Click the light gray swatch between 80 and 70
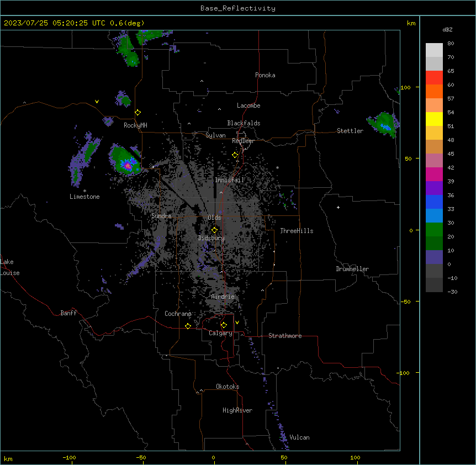Image resolution: width=476 pixels, height=465 pixels. click(x=434, y=50)
